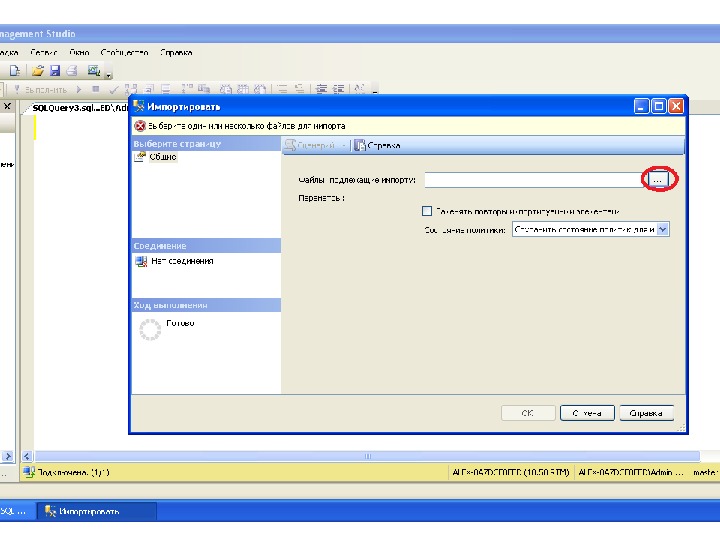Toggle the replace duplicate items checkbox
The width and height of the screenshot is (720, 540).
[427, 211]
